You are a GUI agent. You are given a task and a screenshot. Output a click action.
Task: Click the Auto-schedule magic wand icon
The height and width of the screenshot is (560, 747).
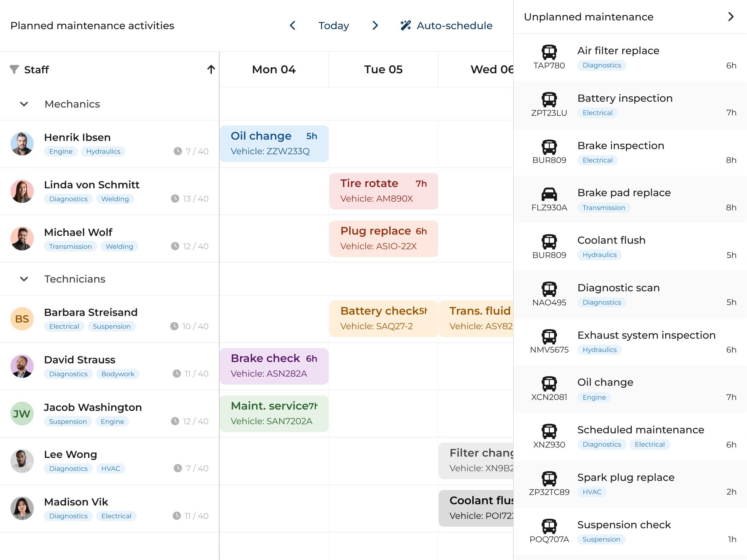coord(405,26)
